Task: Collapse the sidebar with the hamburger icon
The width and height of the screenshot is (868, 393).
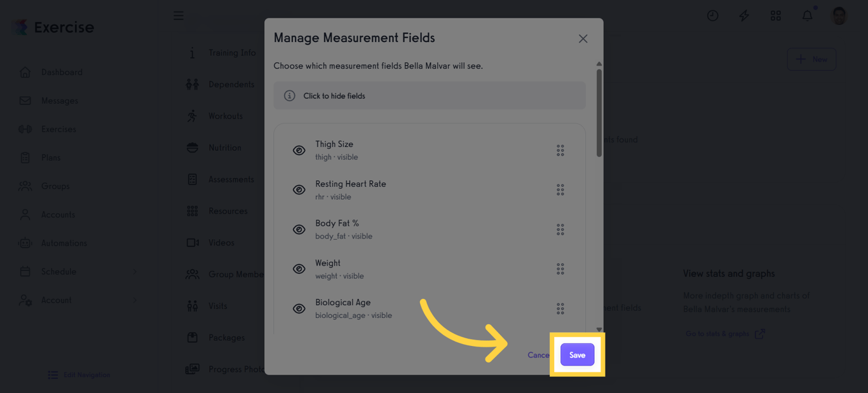Action: coord(178,15)
